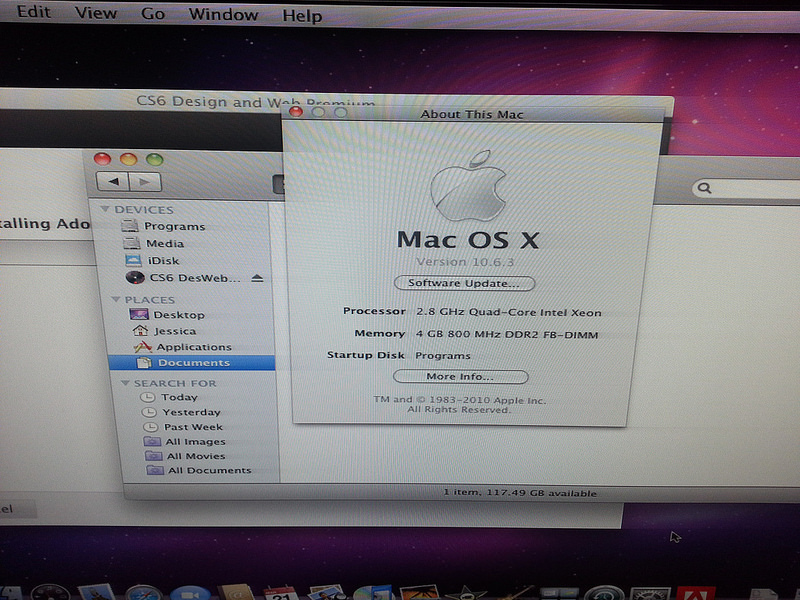
Task: Close the About This Mac window
Action: click(296, 111)
